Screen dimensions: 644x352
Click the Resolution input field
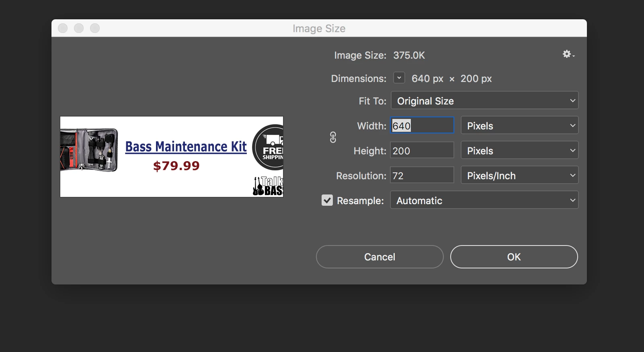tap(422, 175)
